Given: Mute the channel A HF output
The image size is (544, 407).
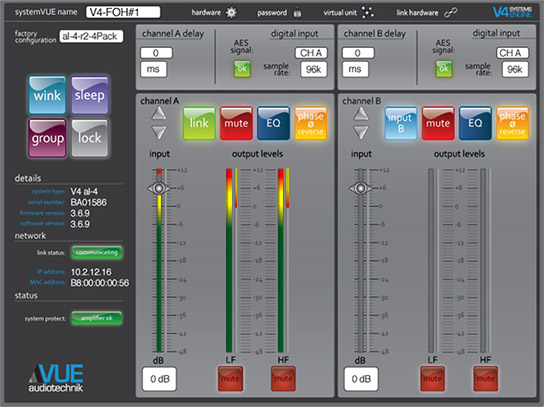Looking at the screenshot, I should click(283, 378).
